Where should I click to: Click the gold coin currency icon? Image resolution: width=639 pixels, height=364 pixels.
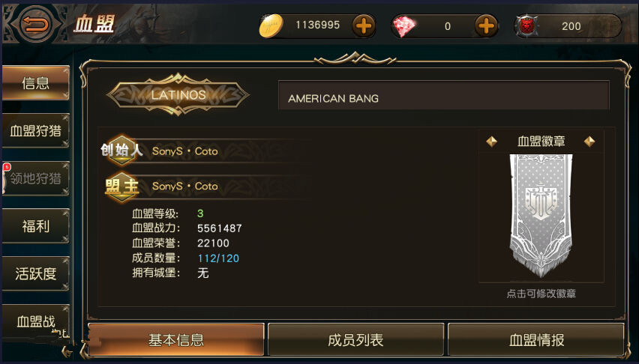(x=271, y=26)
